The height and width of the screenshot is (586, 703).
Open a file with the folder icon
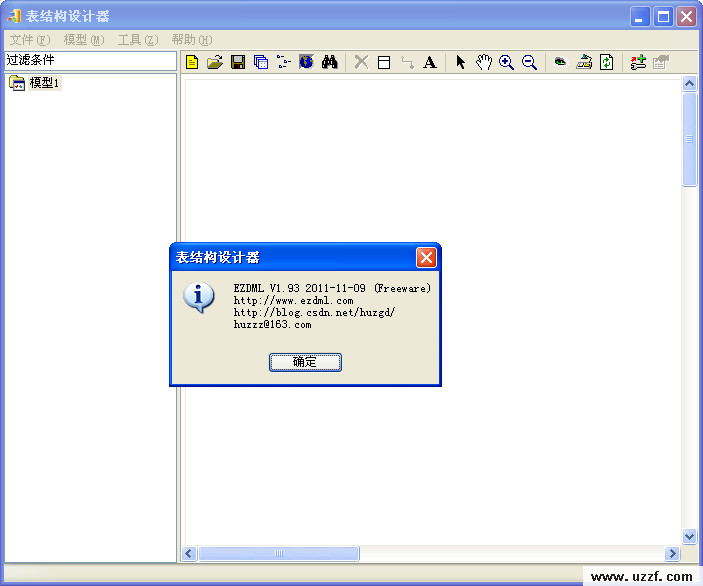(215, 62)
